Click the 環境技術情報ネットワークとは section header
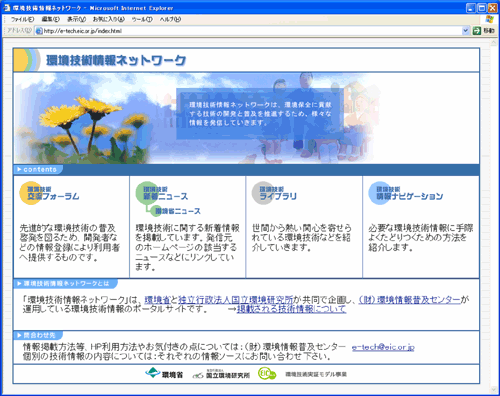500x396 pixels. tap(65, 283)
